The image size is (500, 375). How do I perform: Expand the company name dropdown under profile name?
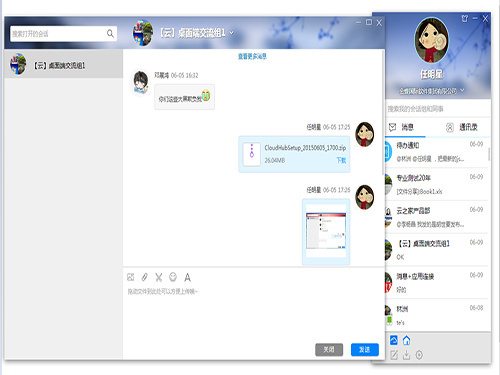tap(462, 90)
